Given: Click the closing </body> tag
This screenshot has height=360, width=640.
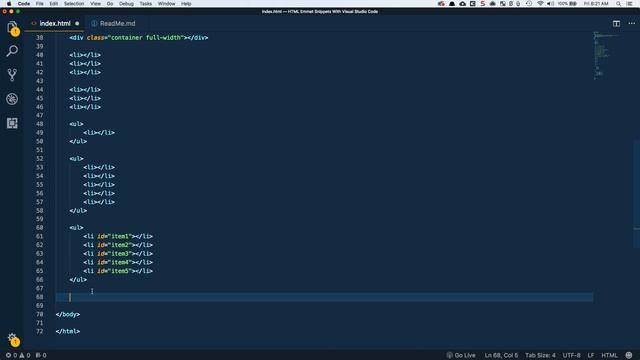Looking at the screenshot, I should (x=68, y=314).
